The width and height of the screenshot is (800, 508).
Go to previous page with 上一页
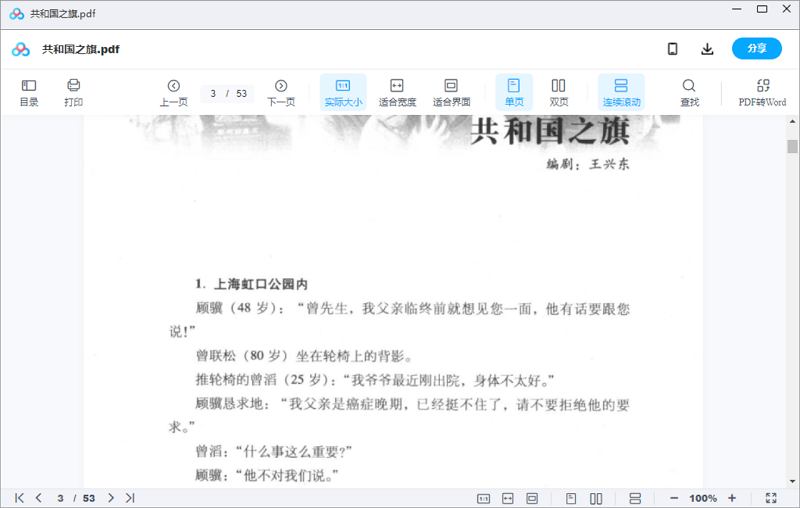tap(174, 92)
